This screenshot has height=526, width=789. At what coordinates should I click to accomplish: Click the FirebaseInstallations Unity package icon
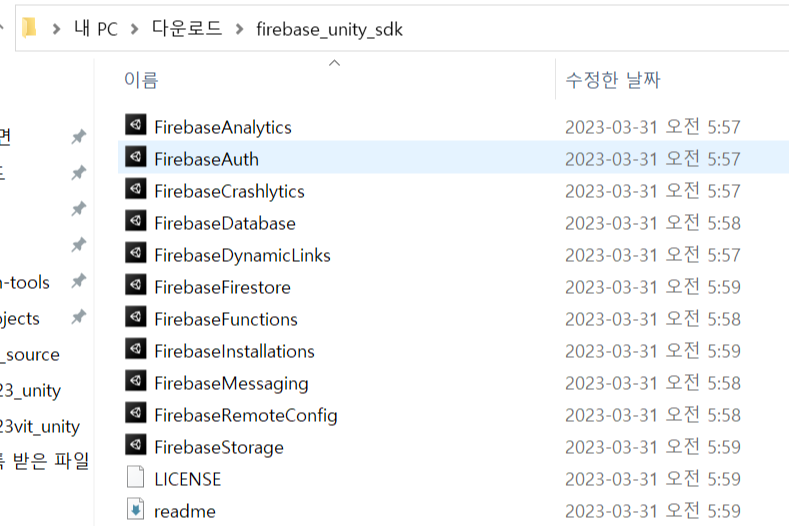(x=135, y=348)
